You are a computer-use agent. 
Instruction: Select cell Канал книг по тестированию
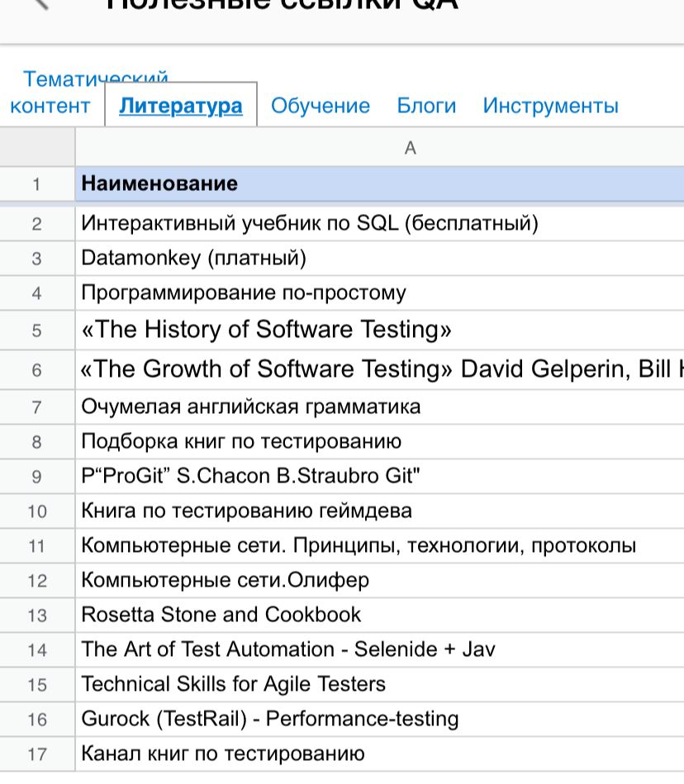(380, 754)
